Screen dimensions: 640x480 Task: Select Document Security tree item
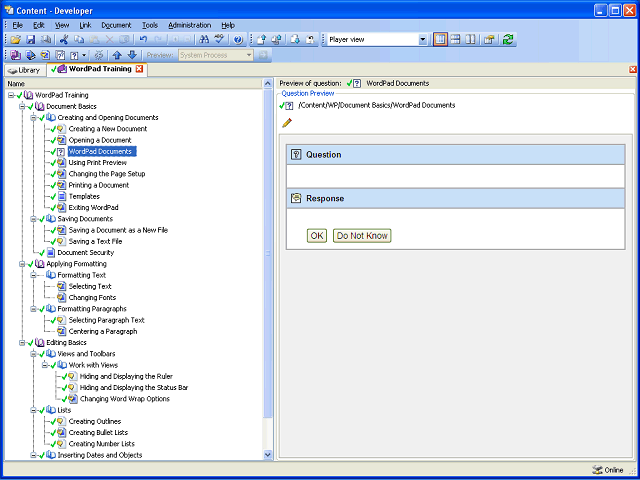click(86, 253)
